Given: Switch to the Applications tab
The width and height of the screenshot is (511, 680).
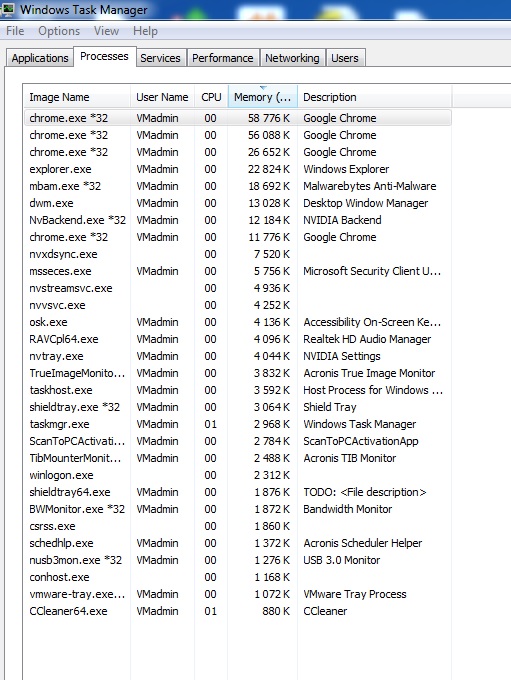Looking at the screenshot, I should [x=40, y=58].
